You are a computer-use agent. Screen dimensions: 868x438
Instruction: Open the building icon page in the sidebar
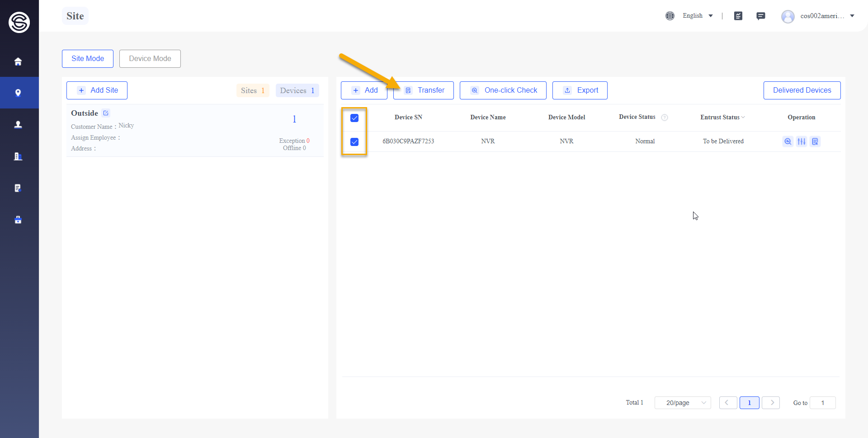[18, 156]
